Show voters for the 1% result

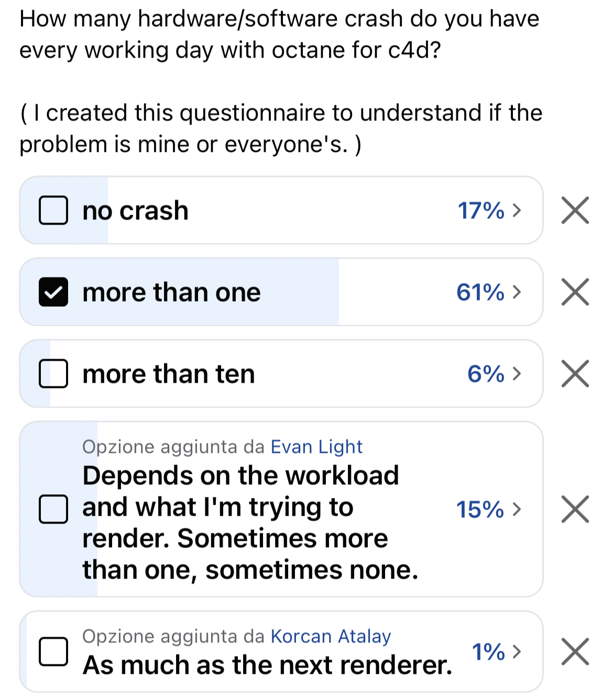496,651
